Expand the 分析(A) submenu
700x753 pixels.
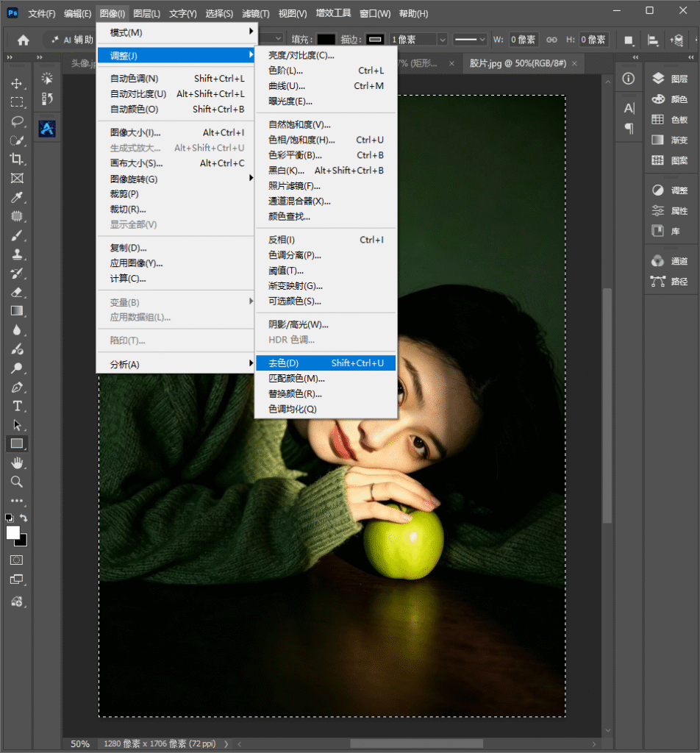[x=176, y=365]
